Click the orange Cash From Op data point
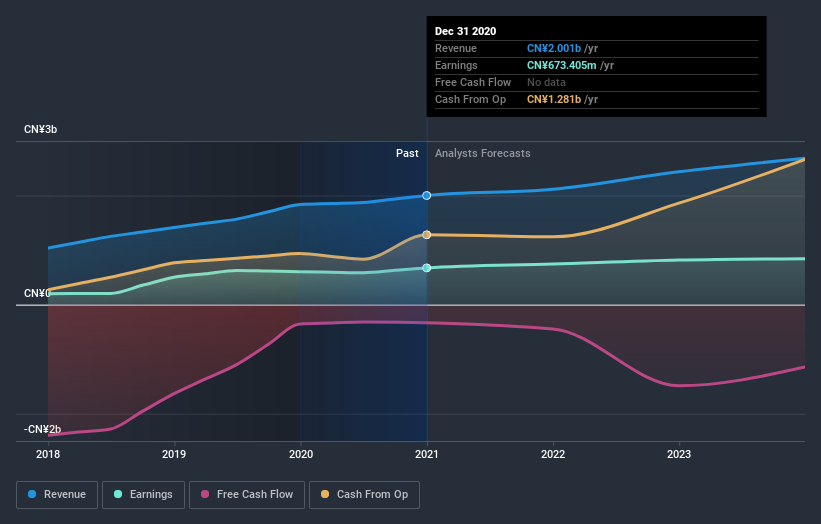 point(427,235)
